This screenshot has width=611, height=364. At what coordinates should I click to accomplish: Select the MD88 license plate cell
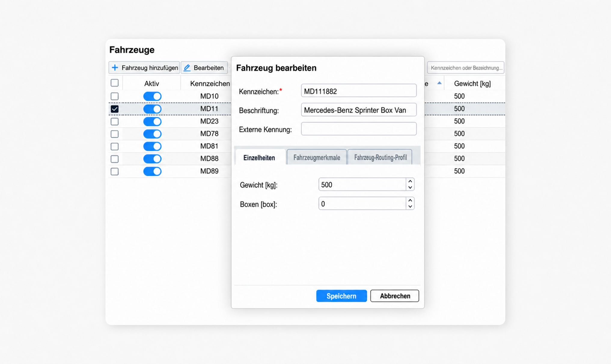tap(209, 159)
